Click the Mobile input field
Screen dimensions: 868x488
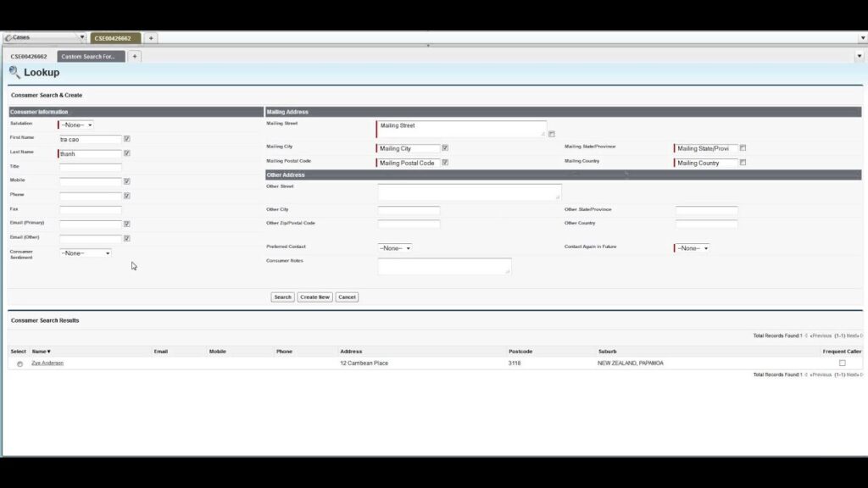[x=90, y=181]
